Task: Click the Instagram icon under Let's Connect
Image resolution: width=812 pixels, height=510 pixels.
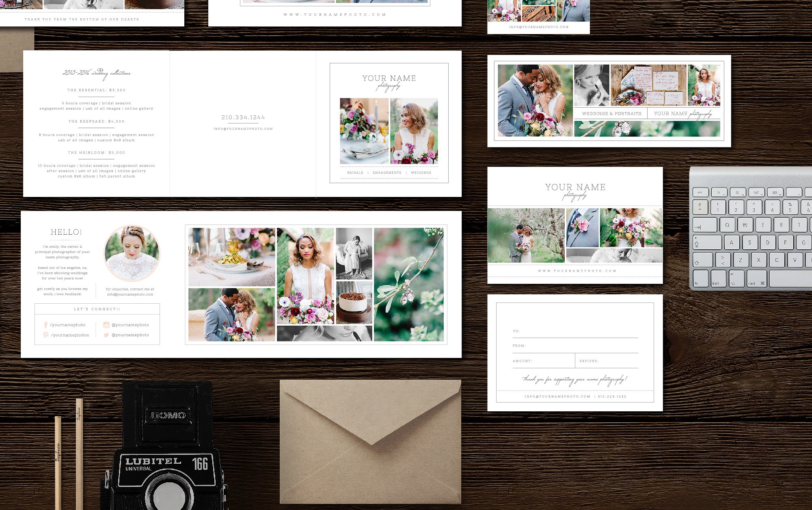Action: 106,325
